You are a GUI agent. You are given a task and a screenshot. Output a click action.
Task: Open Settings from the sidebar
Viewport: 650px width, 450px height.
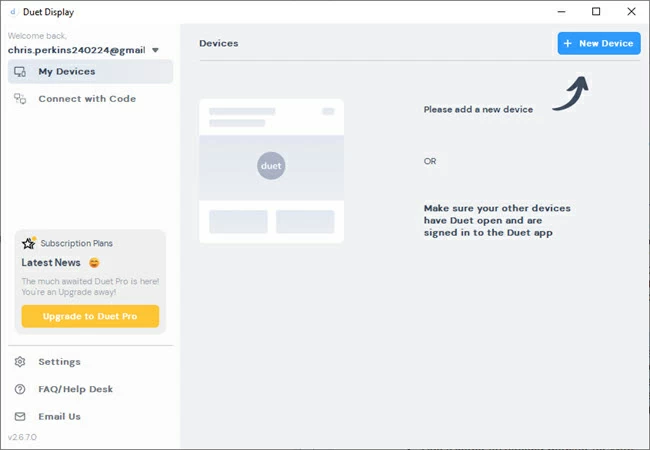(x=90, y=362)
